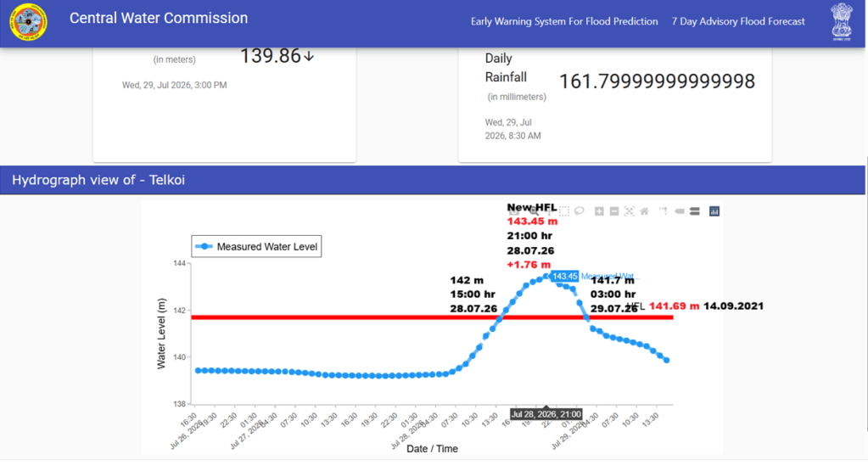Click the red HFL line on hydrograph
Image resolution: width=868 pixels, height=471 pixels.
432,317
